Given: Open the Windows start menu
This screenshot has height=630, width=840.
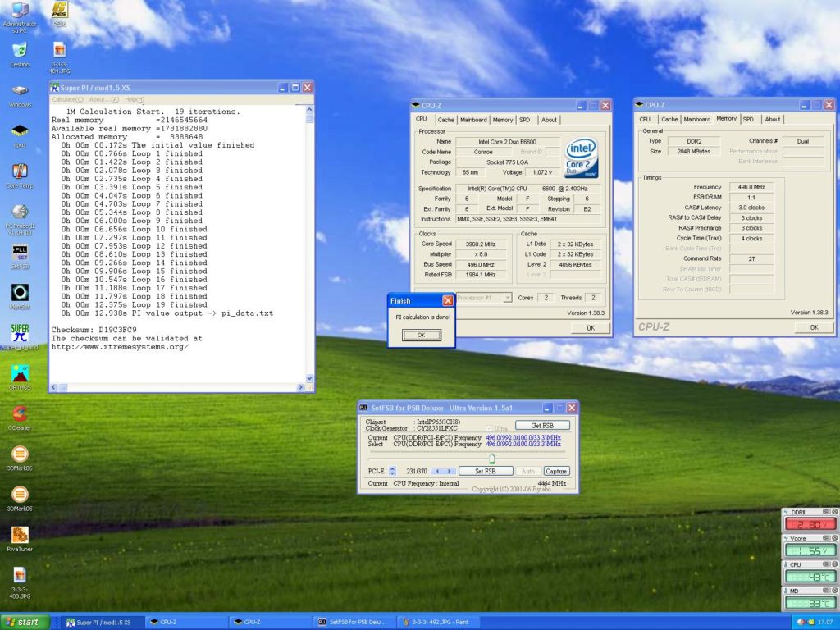Looking at the screenshot, I should pyautogui.click(x=25, y=622).
